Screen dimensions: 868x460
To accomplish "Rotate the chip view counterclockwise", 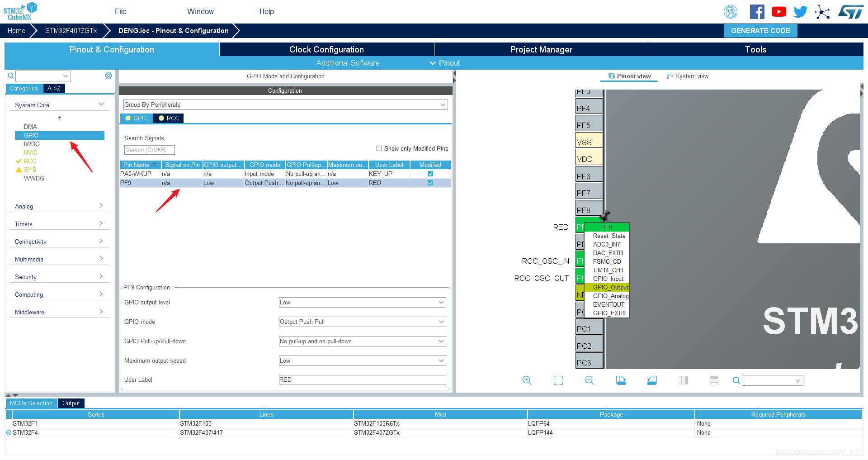I will click(x=652, y=380).
